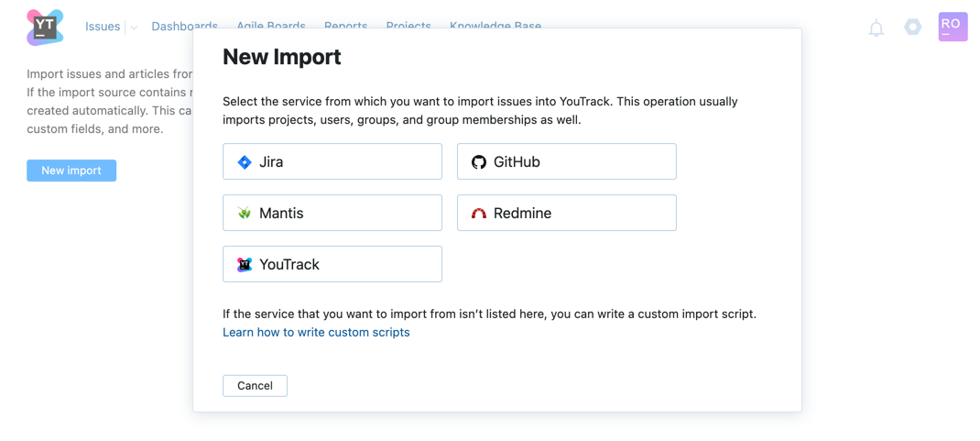Open the Reports navigation item
The width and height of the screenshot is (980, 441).
tap(345, 26)
